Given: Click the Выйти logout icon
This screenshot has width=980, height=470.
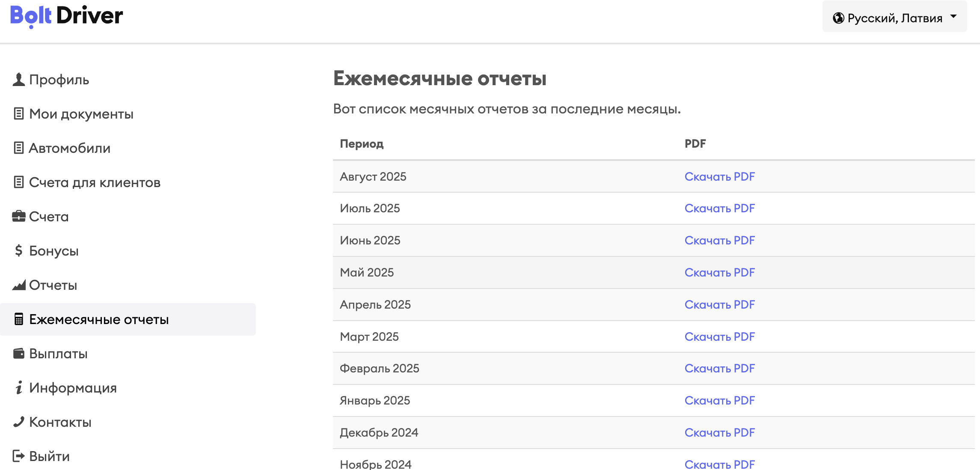Looking at the screenshot, I should pyautogui.click(x=18, y=455).
